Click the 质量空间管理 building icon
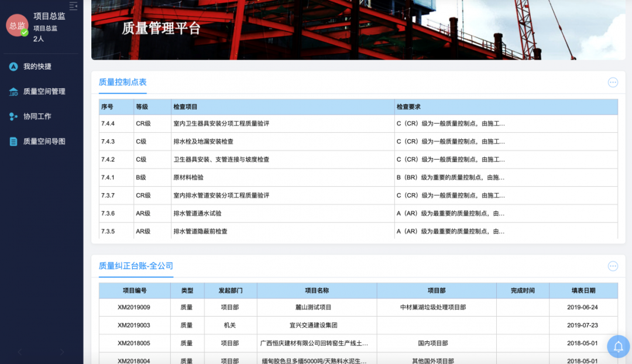 [13, 91]
